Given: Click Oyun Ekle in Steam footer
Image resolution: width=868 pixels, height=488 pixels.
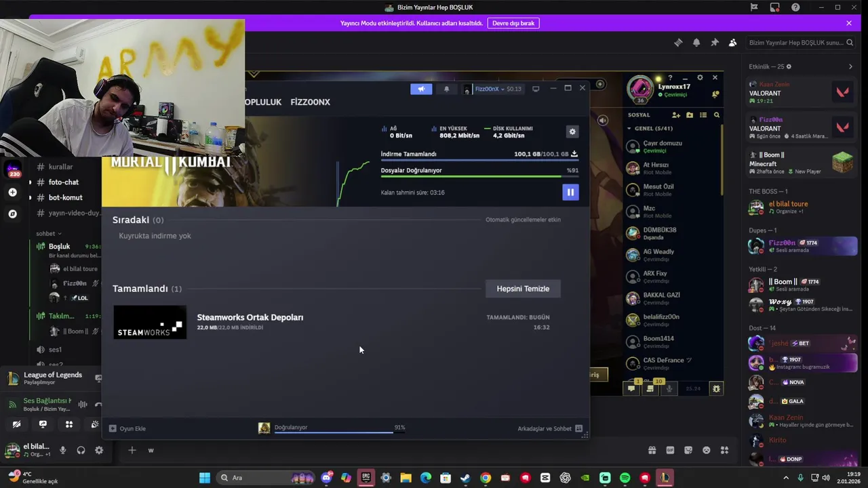Looking at the screenshot, I should click(127, 428).
